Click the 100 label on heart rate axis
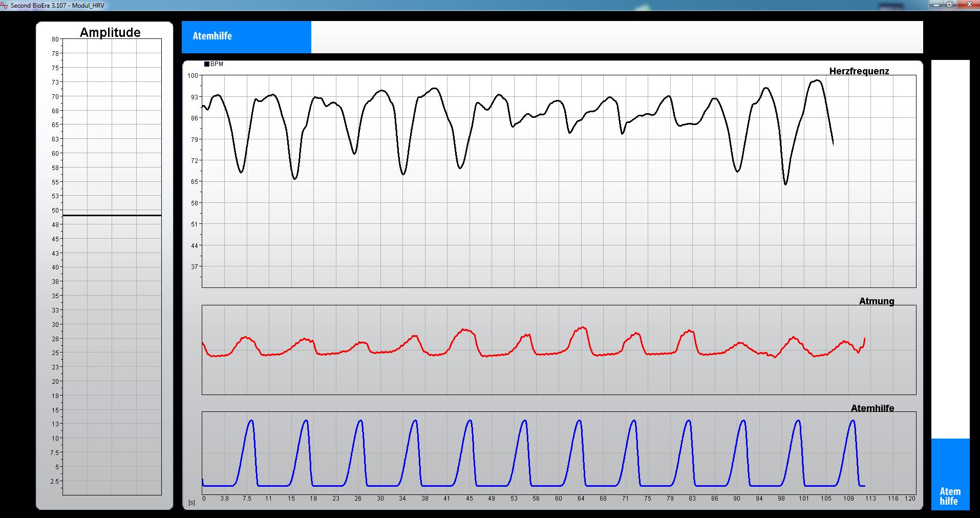 pos(193,75)
